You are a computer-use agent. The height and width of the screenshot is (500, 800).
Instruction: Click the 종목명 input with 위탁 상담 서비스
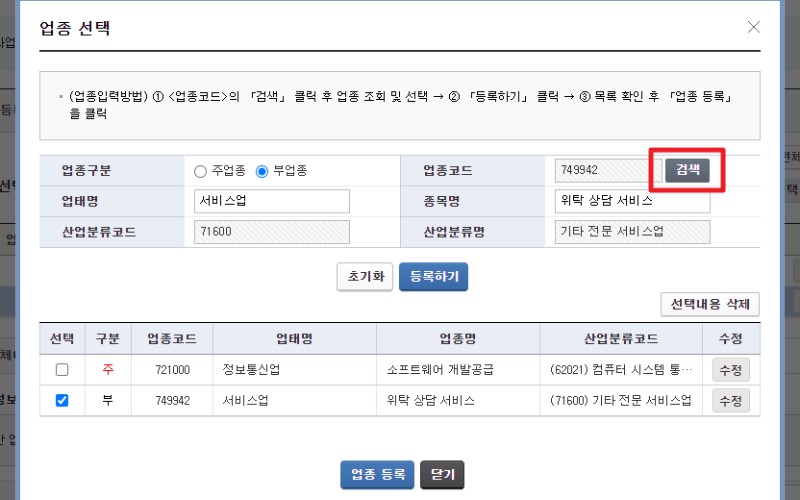click(632, 201)
